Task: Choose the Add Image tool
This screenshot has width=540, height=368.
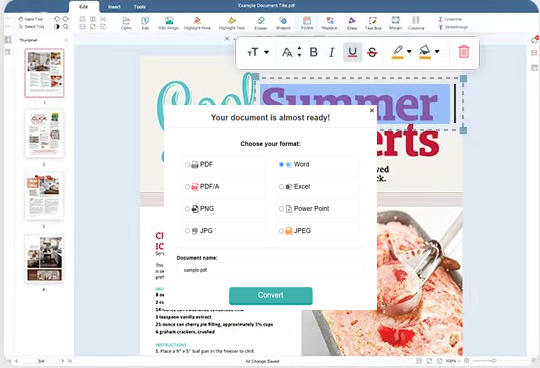Action: click(x=168, y=23)
